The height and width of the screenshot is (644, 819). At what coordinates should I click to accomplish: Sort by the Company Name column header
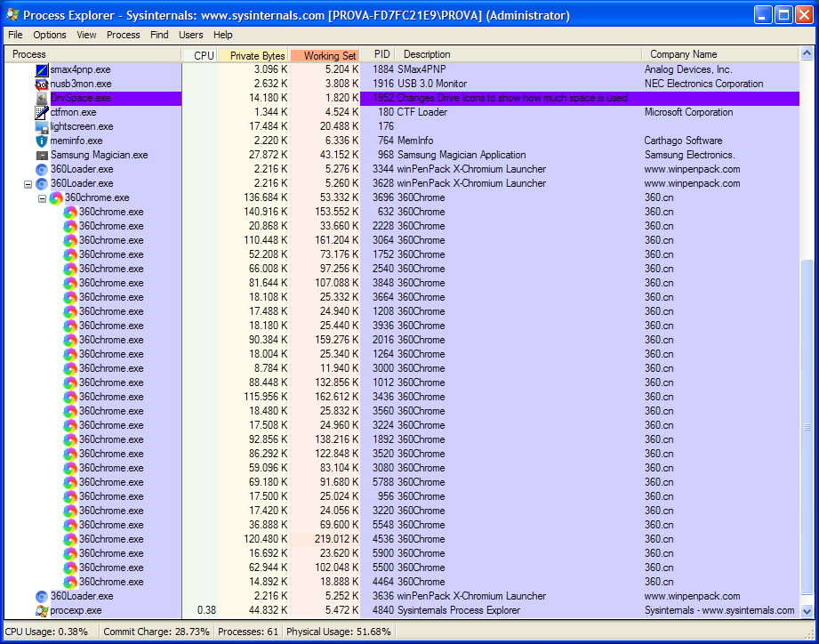(720, 54)
